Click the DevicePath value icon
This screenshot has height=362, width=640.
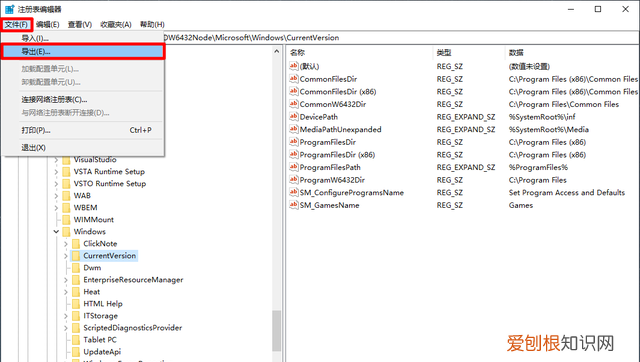tap(293, 117)
